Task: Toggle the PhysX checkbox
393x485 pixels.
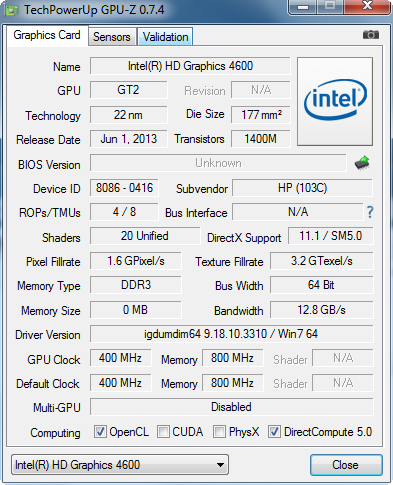Action: (x=219, y=432)
